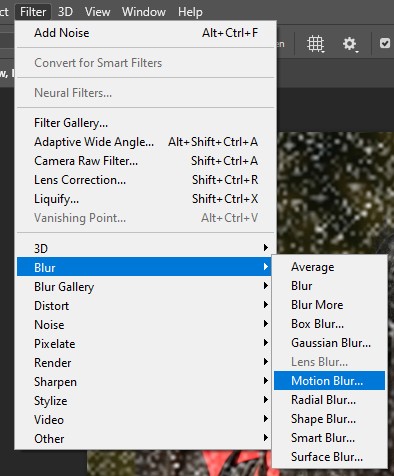The width and height of the screenshot is (394, 476).
Task: Open the 3D menu in menu bar
Action: (x=65, y=12)
